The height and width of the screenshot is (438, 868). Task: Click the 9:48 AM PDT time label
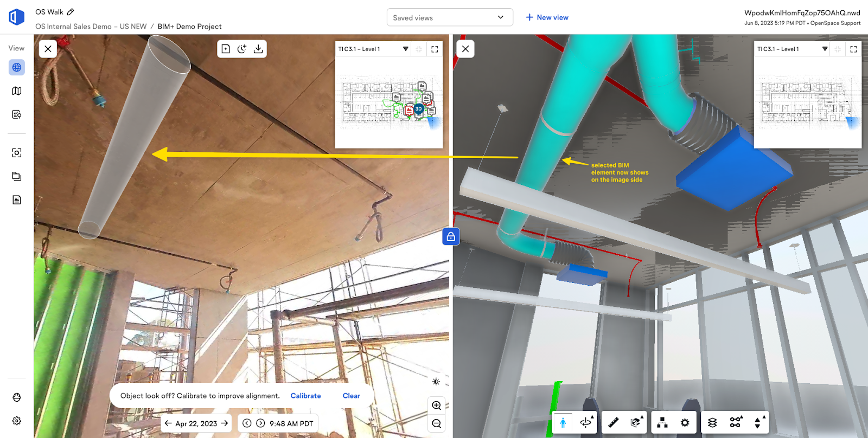click(291, 423)
